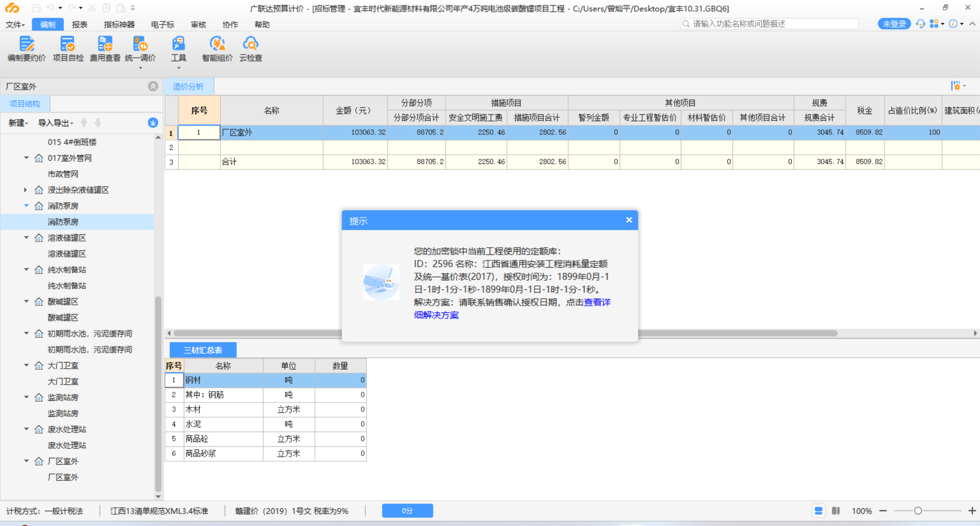
Task: Click the blue download arrow icon
Action: (153, 123)
